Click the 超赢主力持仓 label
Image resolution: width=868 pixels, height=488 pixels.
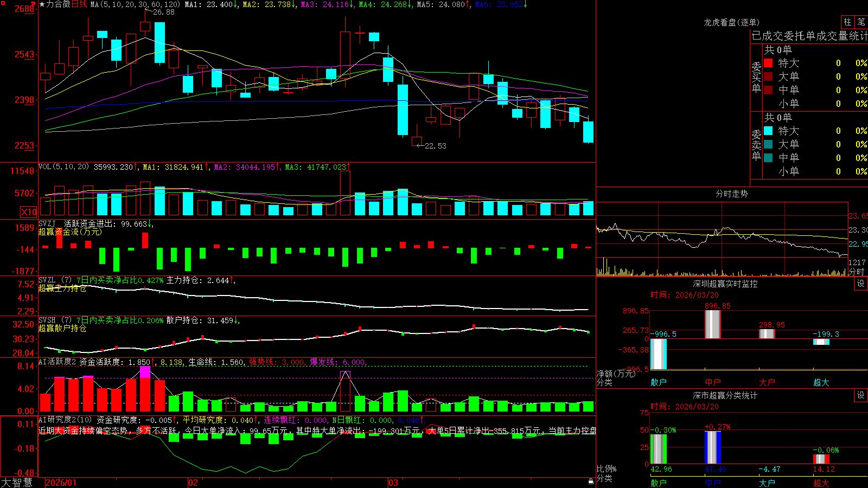tap(62, 288)
